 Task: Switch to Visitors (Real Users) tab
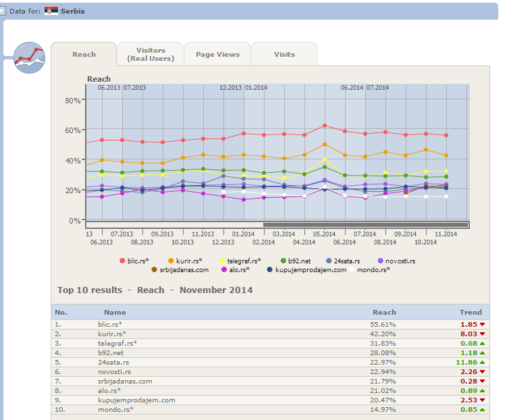pos(151,54)
